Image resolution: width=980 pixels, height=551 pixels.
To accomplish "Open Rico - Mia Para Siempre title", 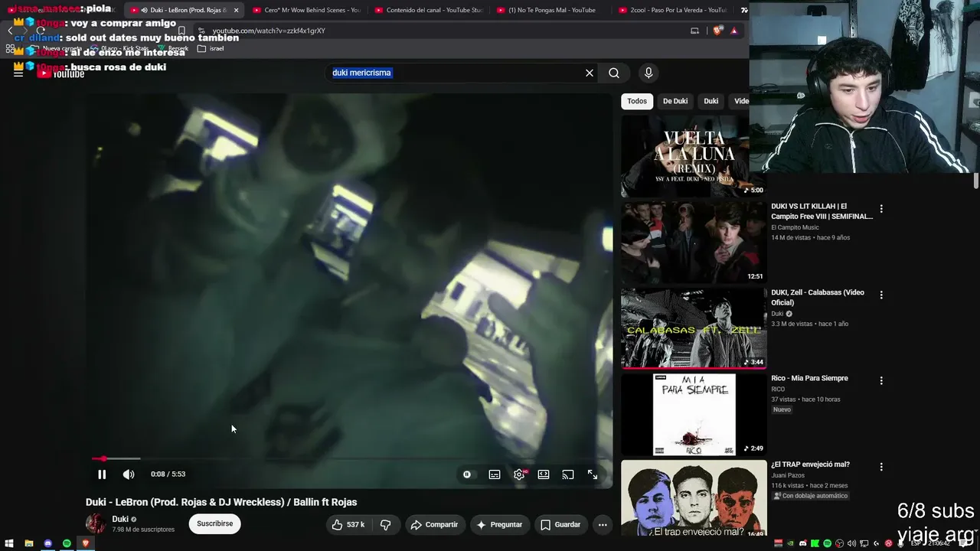I will (x=809, y=378).
